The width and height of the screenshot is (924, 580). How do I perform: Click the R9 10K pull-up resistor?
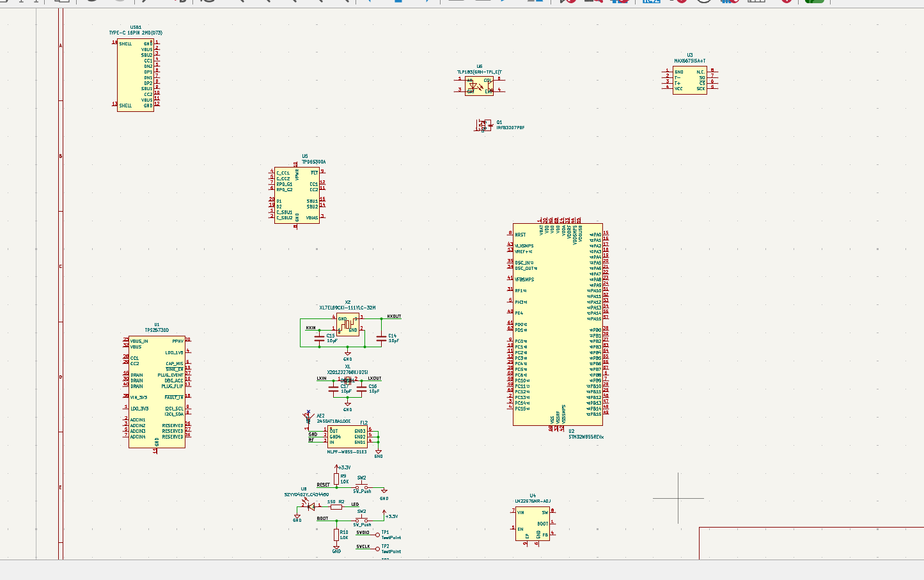[x=336, y=479]
